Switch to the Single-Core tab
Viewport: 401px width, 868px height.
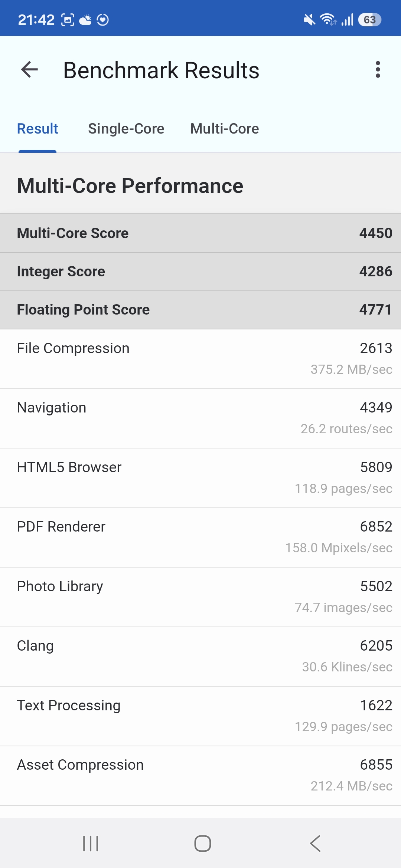point(126,129)
